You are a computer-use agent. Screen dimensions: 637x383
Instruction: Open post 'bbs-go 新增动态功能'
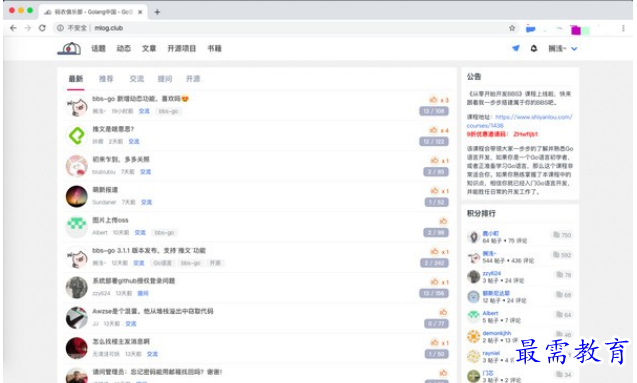(x=141, y=99)
